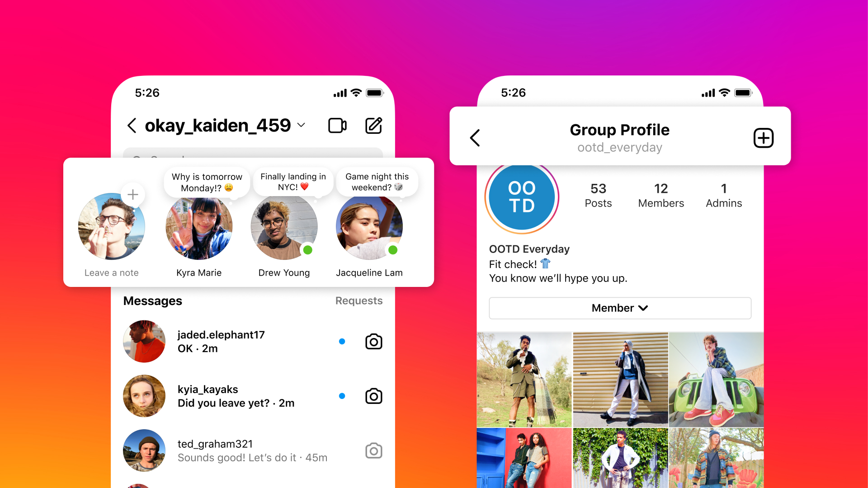The width and height of the screenshot is (868, 488).
Task: Tap the compose/edit message icon
Action: (373, 126)
